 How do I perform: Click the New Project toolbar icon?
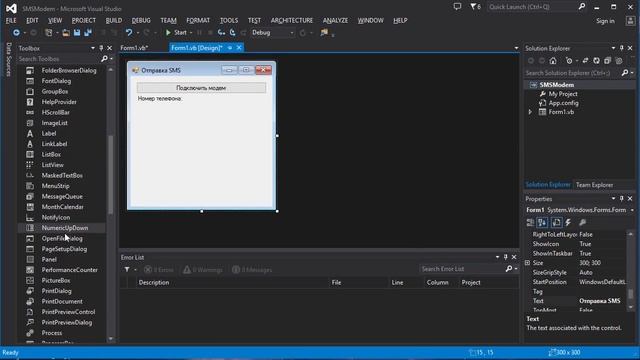(48, 33)
